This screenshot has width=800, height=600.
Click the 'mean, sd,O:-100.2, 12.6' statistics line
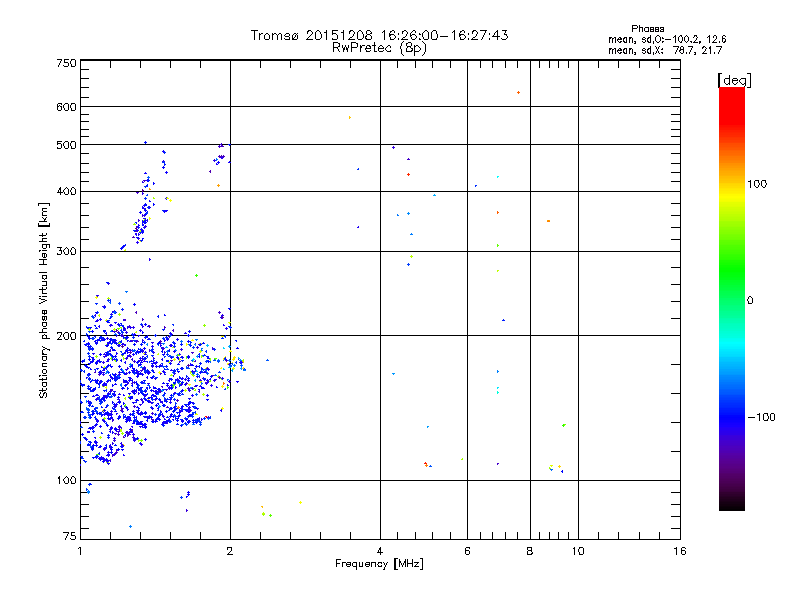(x=667, y=39)
